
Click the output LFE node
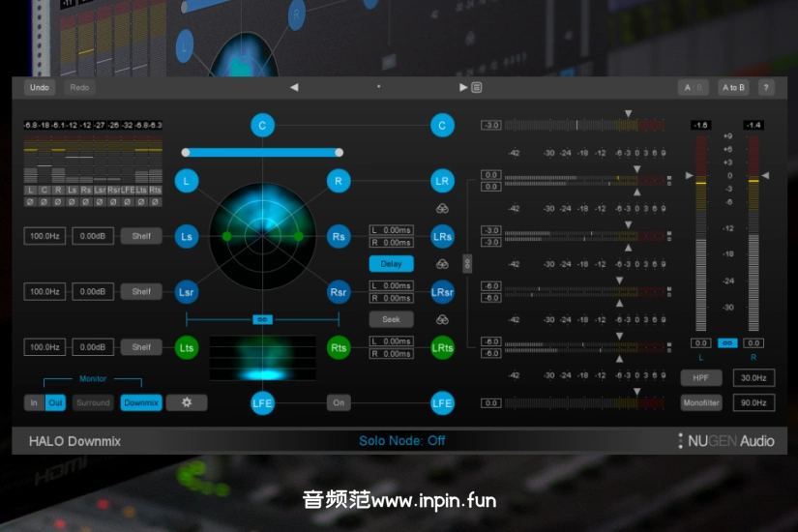click(442, 403)
